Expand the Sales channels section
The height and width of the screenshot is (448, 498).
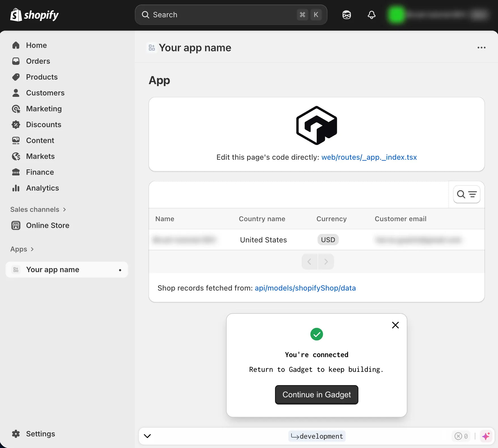(35, 210)
